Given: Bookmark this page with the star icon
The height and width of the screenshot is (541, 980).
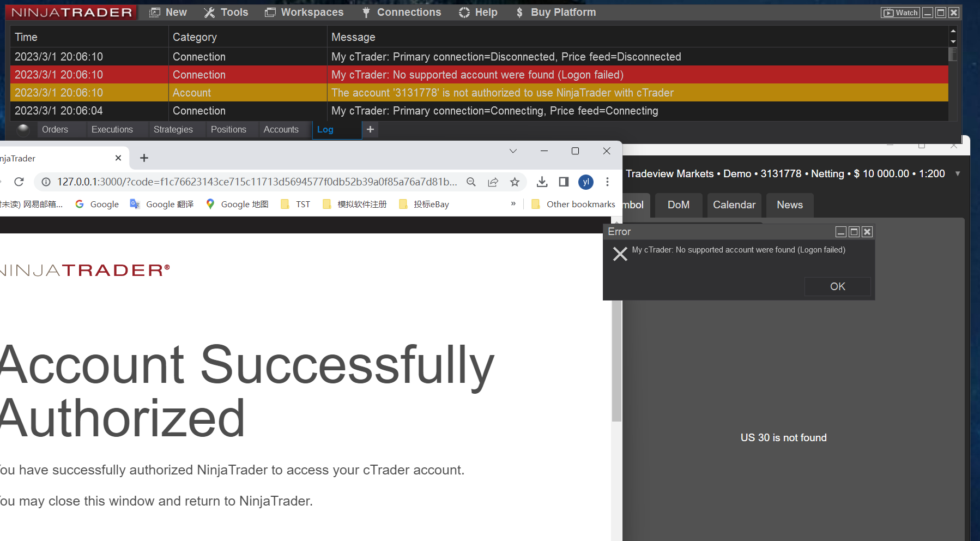Looking at the screenshot, I should pyautogui.click(x=515, y=182).
